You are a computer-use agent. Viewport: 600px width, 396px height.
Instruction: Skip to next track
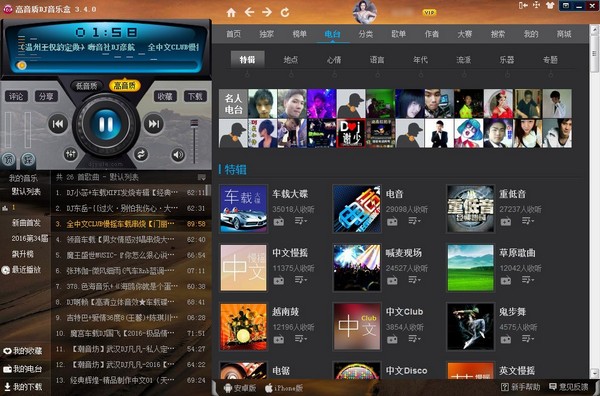[153, 124]
